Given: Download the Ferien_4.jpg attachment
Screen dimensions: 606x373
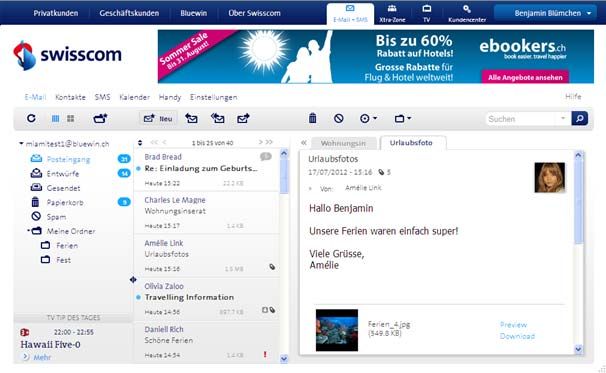Looking at the screenshot, I should click(517, 336).
